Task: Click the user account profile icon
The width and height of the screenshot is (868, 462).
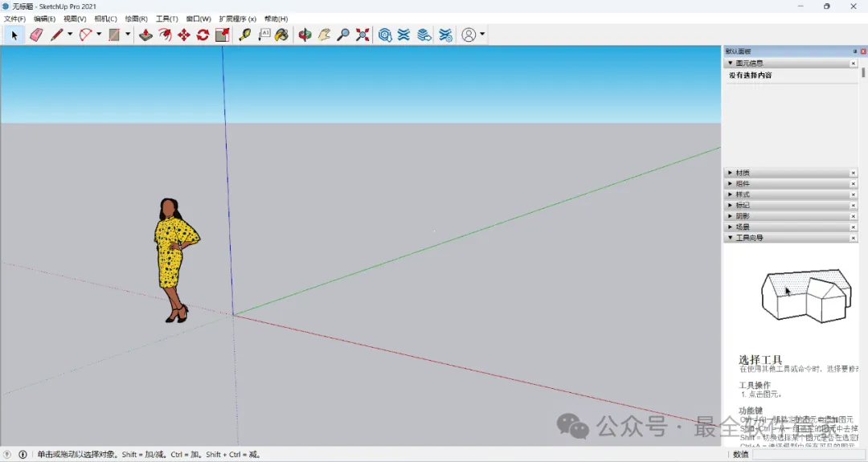Action: pos(469,35)
